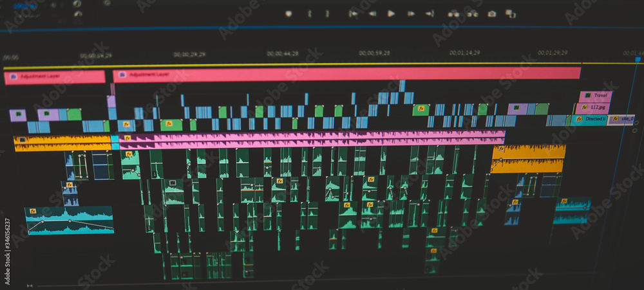The image size is (644, 290).
Task: Select the long second Adjustment Layer clip
Action: [347, 74]
